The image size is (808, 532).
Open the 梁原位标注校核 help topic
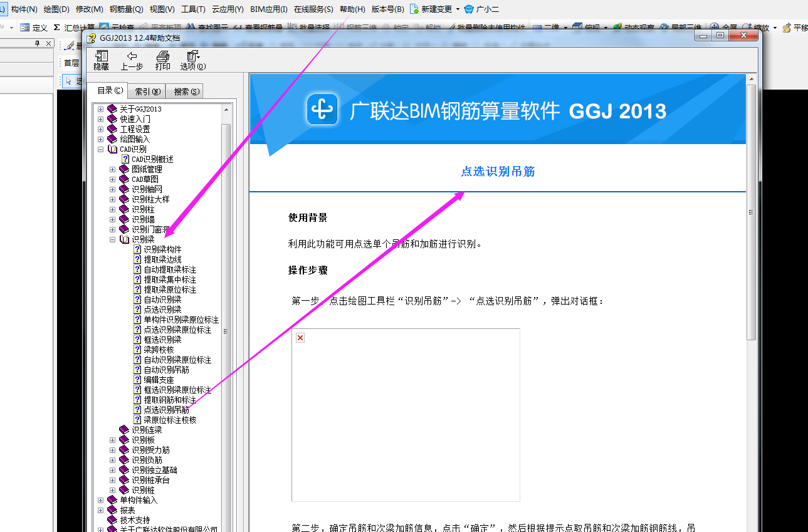[x=170, y=420]
